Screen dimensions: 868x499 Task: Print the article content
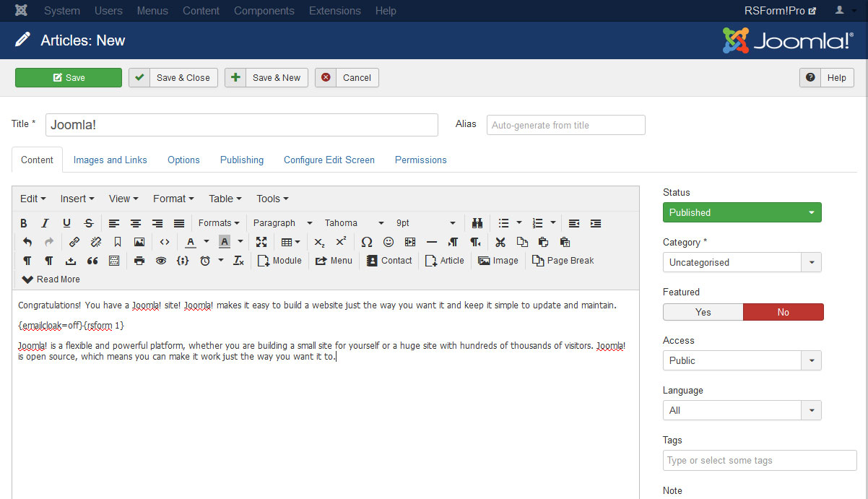pyautogui.click(x=139, y=261)
